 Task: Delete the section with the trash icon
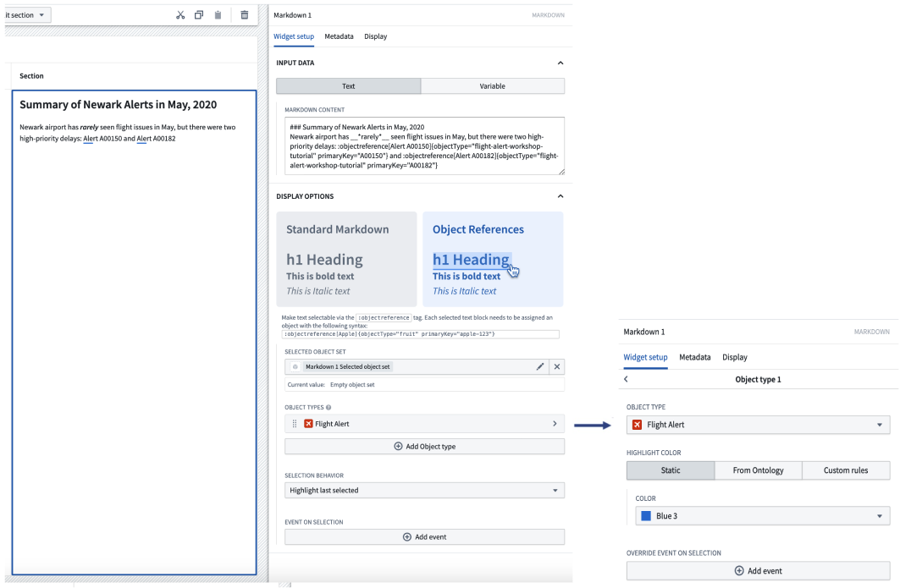click(245, 15)
